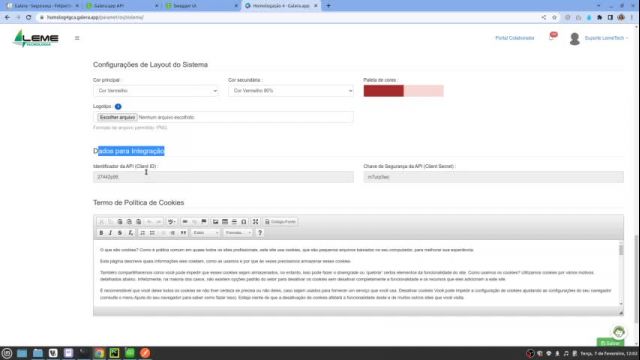Screen dimensions: 640x360
Task: Toggle italic formatting in cookie editor
Action: click(110, 233)
